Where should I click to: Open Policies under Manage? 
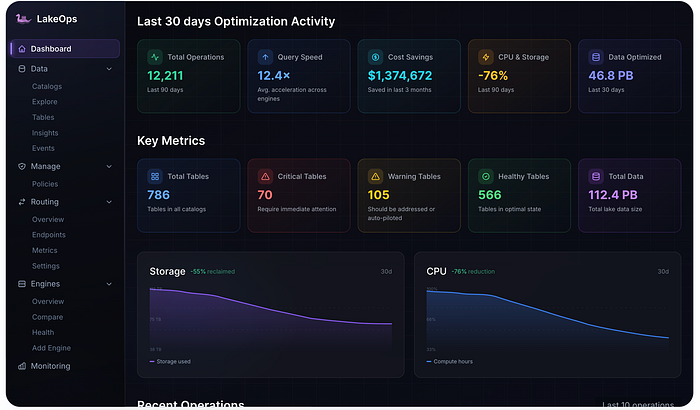pos(45,184)
